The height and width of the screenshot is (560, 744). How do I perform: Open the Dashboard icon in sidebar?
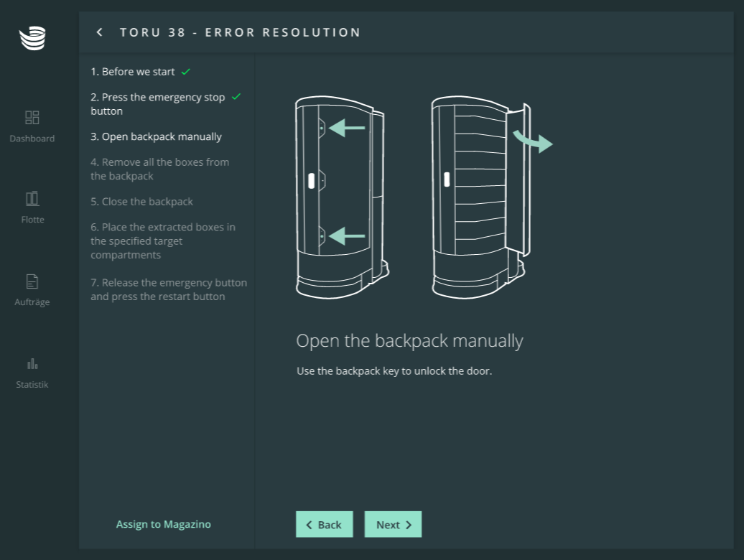click(32, 118)
